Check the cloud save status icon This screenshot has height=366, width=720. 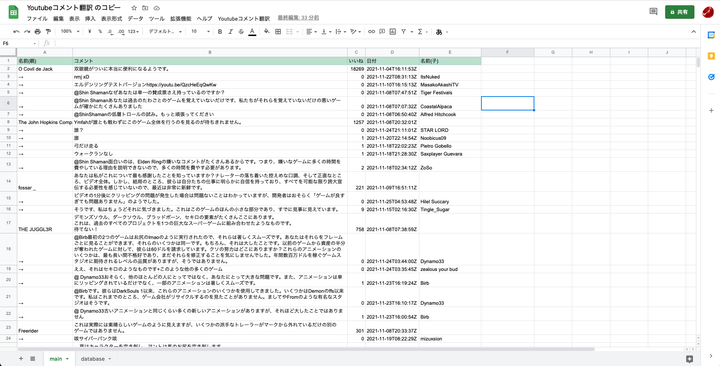coord(157,8)
